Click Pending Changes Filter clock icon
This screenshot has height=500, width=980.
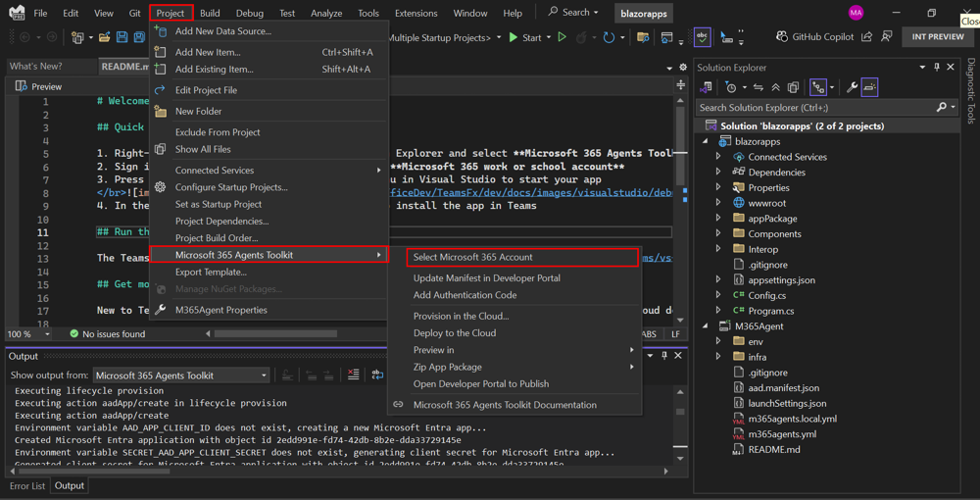pos(731,87)
